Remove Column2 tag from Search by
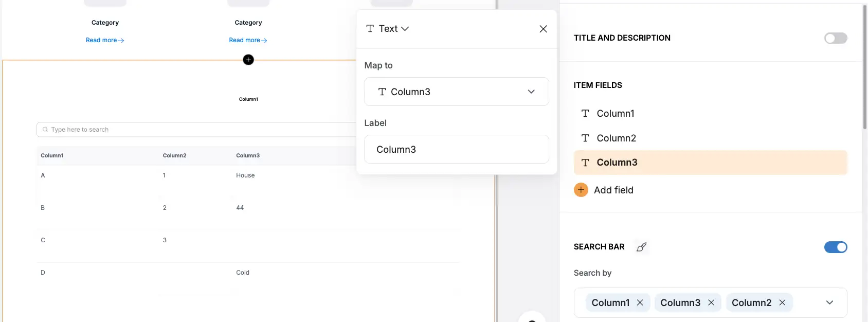Screen dimensions: 868x322 point(782,302)
